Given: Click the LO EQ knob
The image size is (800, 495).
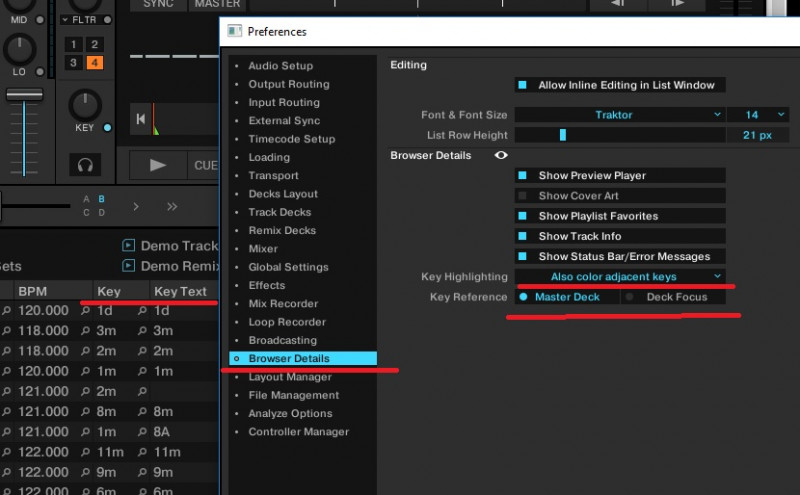Looking at the screenshot, I should click(20, 50).
